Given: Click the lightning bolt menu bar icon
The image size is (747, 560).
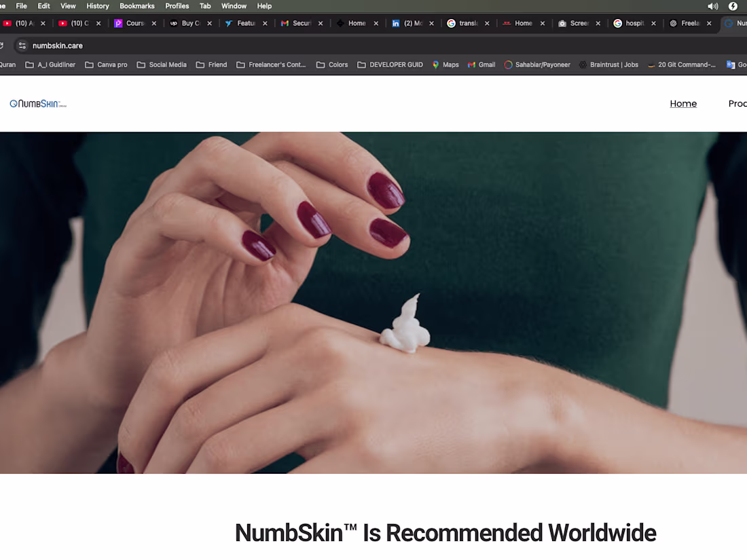Looking at the screenshot, I should click(x=733, y=6).
